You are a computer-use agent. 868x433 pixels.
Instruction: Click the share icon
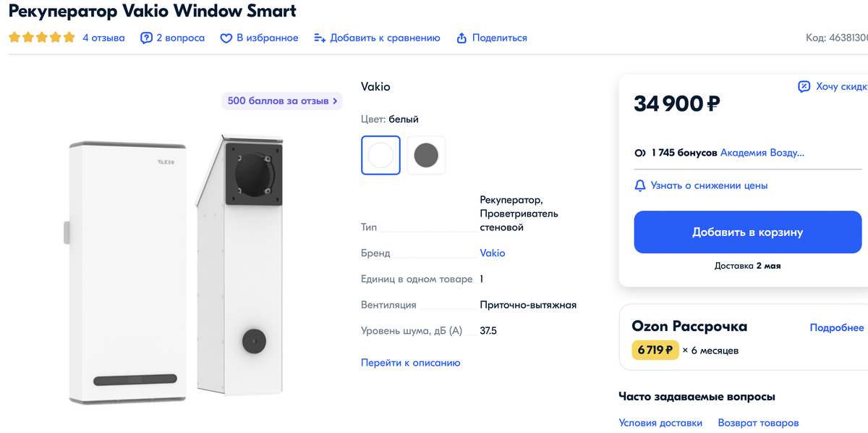(x=461, y=38)
